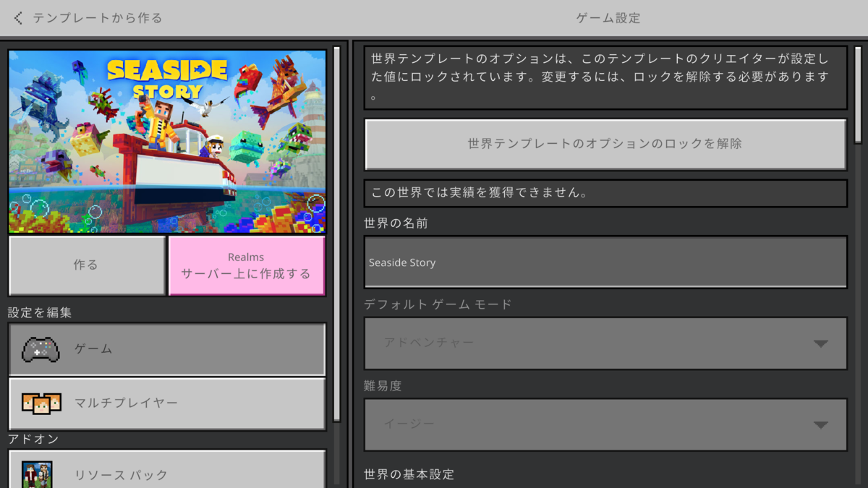
Task: Click the Seaside Story template thumbnail
Action: point(167,141)
